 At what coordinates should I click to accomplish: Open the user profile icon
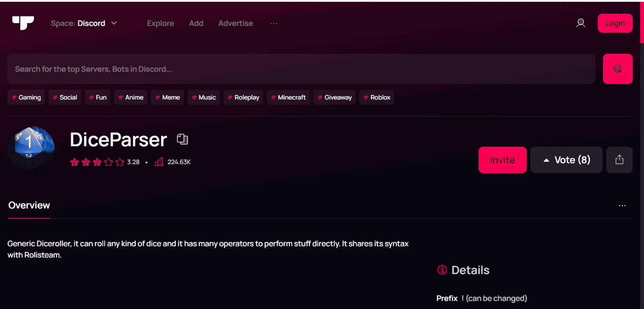pos(581,23)
